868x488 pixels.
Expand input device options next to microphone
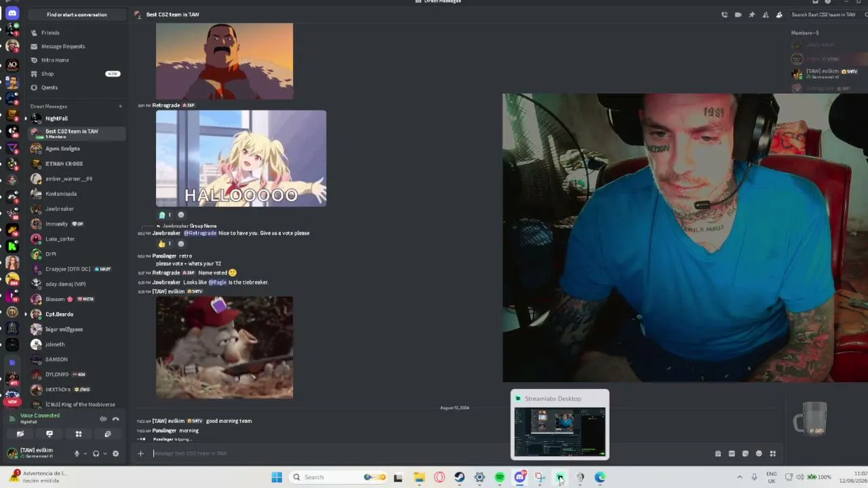point(85,453)
